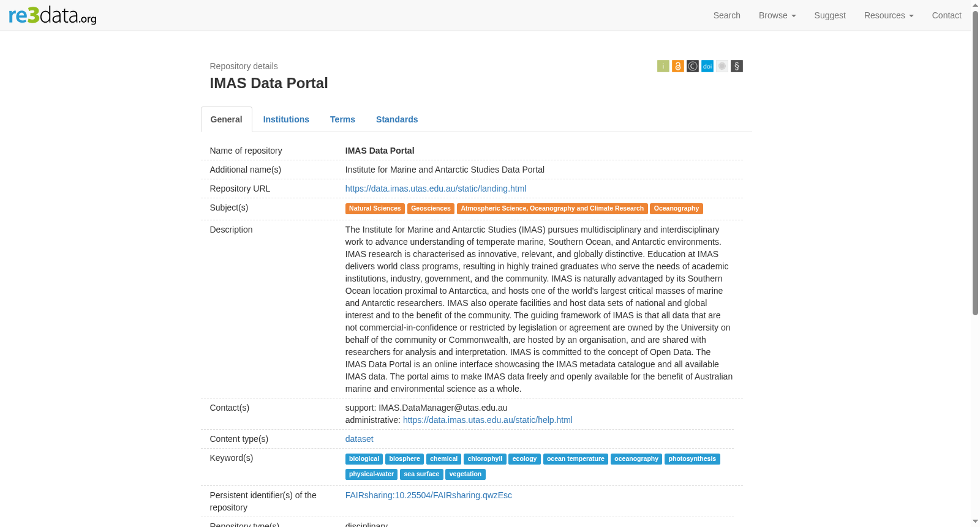Open the Browse dropdown menu
Viewport: 980px width, 527px height.
coord(777,15)
